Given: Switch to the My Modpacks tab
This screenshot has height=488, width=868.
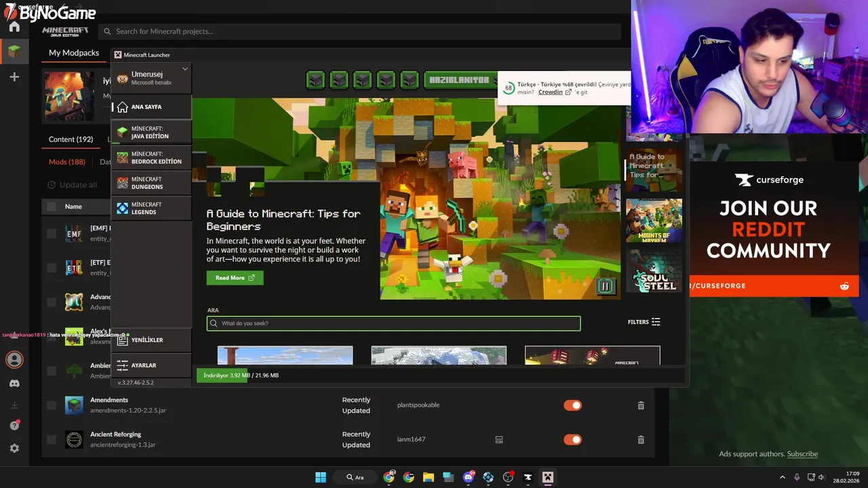Looking at the screenshot, I should coord(74,53).
